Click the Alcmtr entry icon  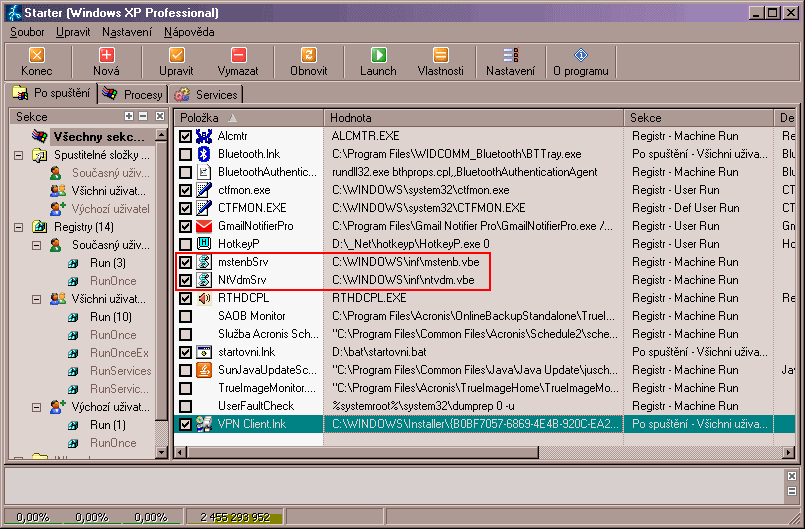[204, 136]
